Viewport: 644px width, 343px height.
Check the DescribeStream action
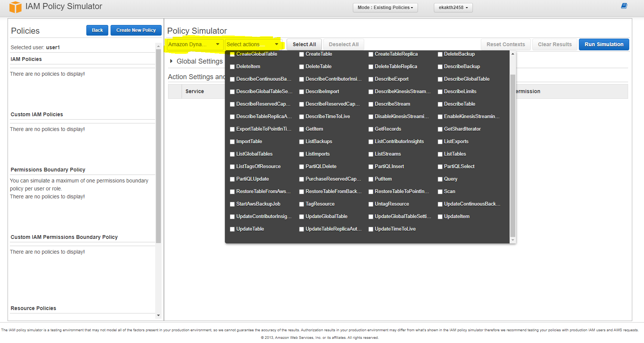point(371,104)
